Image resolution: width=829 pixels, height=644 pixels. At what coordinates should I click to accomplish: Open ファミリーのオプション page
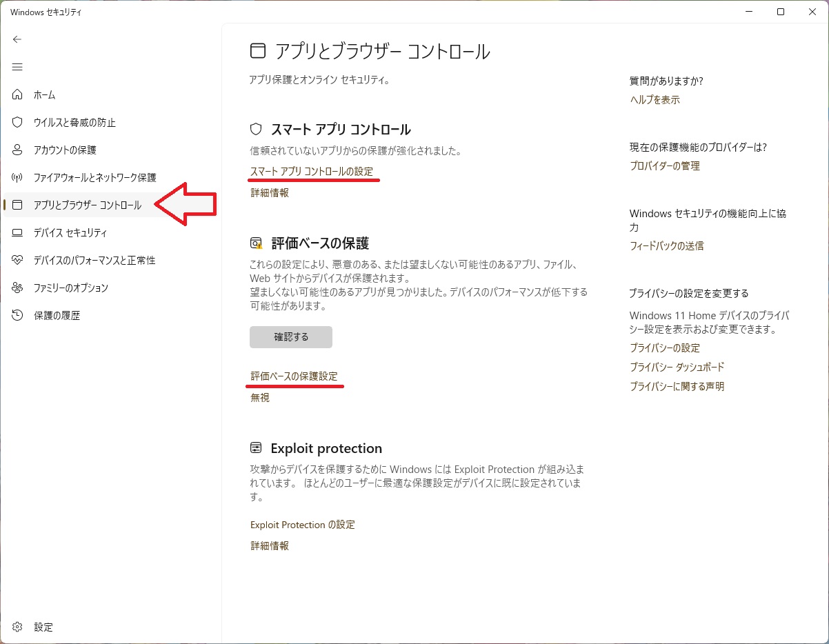point(71,288)
